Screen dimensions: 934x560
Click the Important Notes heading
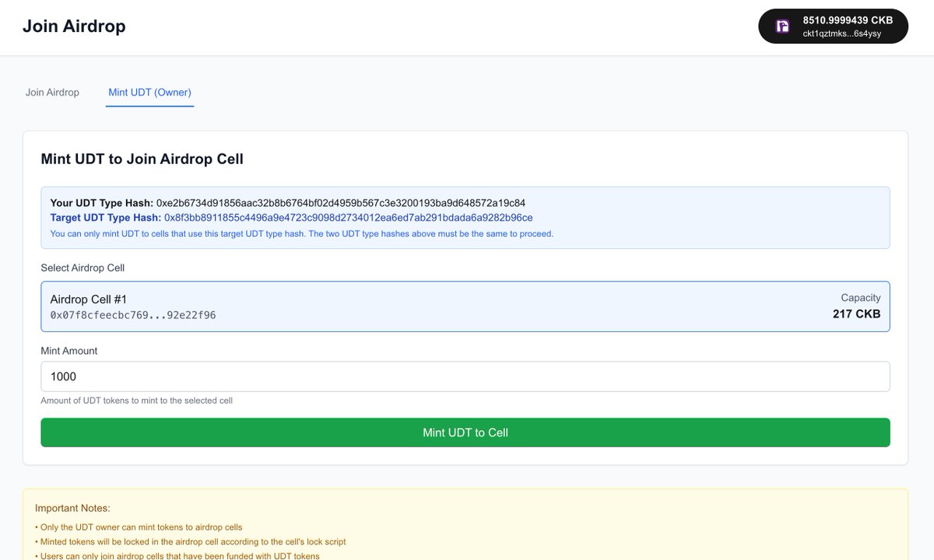coord(72,507)
